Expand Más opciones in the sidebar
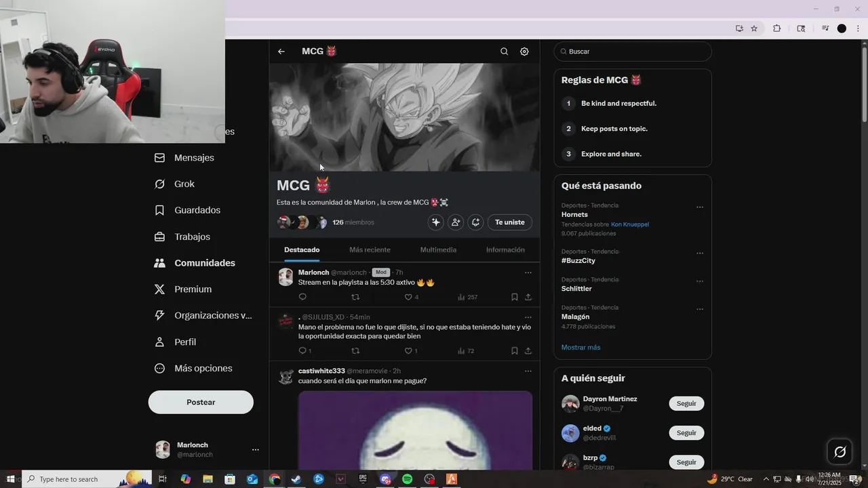Image resolution: width=868 pixels, height=488 pixels. click(x=193, y=369)
